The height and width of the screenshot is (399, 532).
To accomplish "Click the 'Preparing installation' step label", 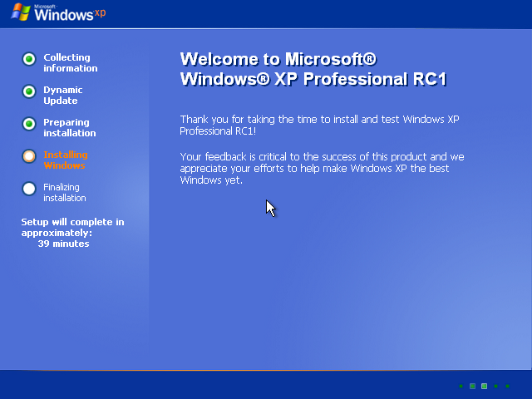I will pos(70,127).
